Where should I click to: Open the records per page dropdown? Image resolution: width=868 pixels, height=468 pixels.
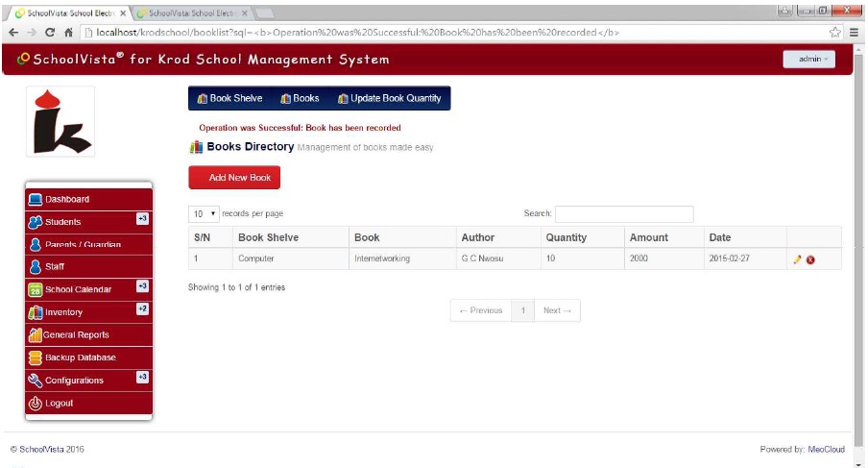[x=205, y=213]
